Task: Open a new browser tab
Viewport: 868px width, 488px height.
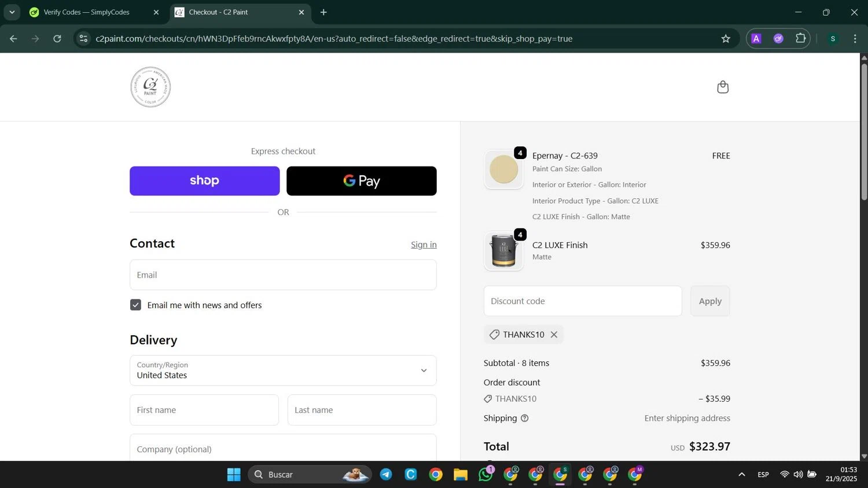Action: pyautogui.click(x=323, y=12)
